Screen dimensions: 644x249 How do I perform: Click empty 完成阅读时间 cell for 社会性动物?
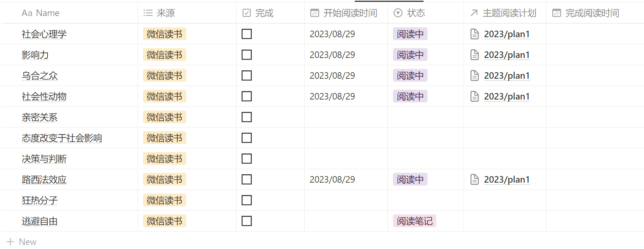click(595, 96)
